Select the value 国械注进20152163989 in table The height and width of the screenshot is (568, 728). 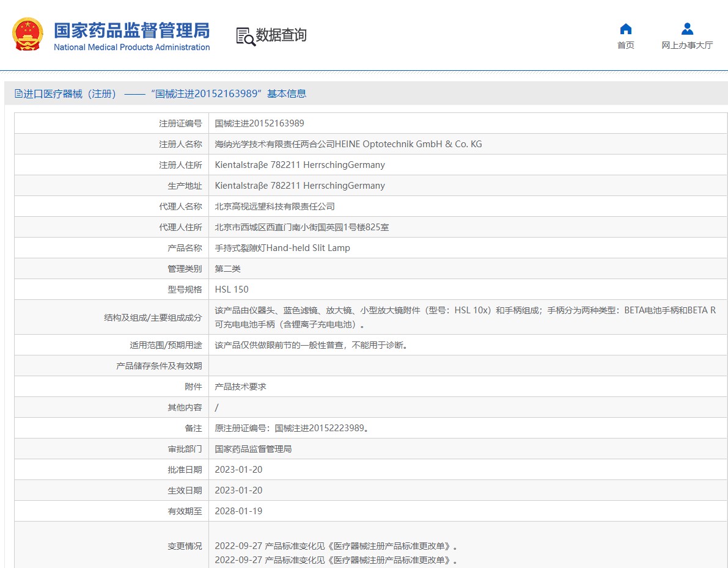(260, 123)
